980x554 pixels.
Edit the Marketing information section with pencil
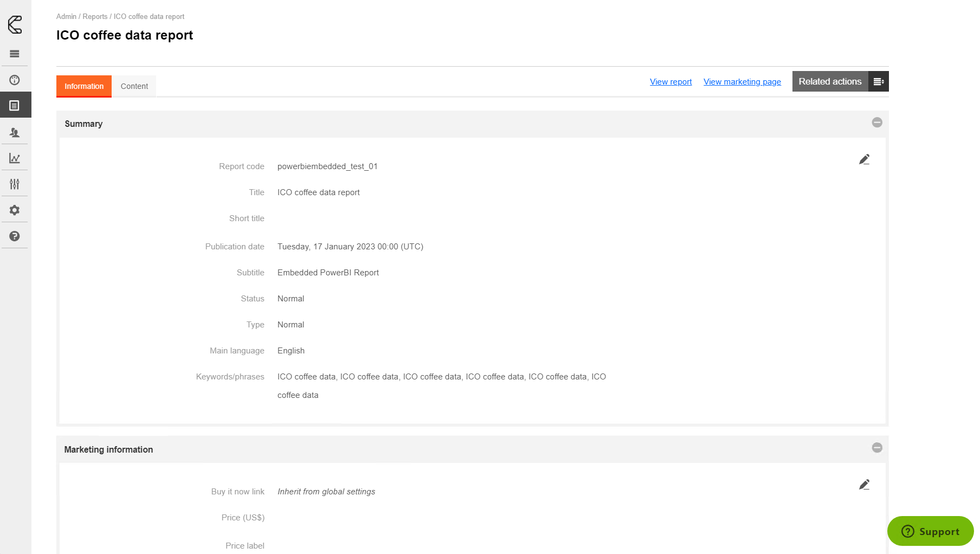(864, 485)
